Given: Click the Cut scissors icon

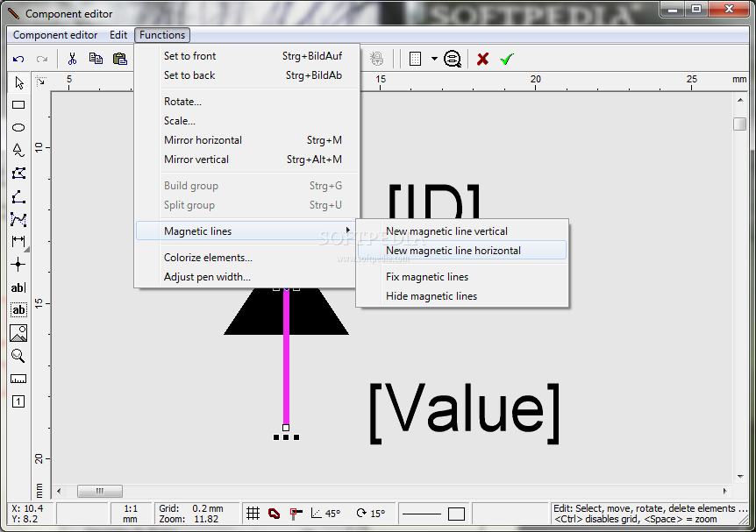Looking at the screenshot, I should pos(72,59).
